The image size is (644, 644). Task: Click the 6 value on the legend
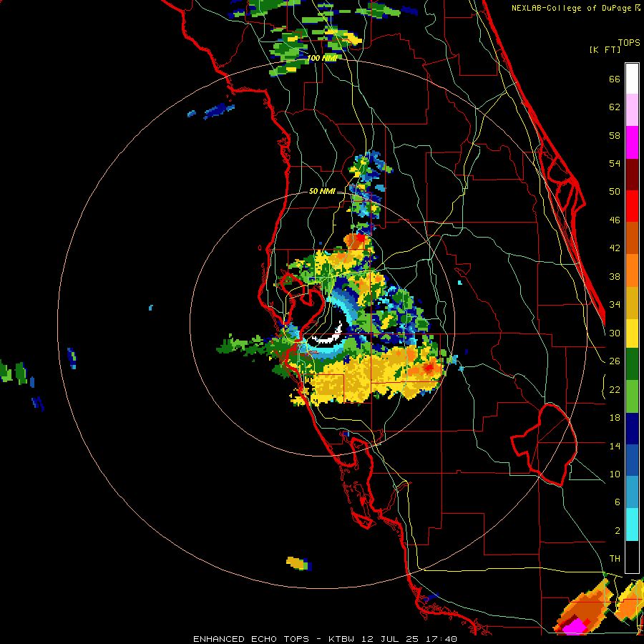[618, 502]
